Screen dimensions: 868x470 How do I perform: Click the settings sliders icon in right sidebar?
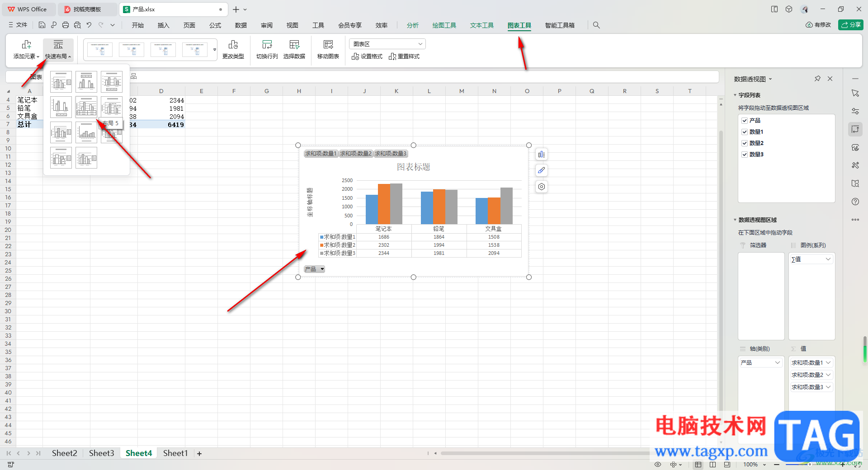click(x=855, y=111)
